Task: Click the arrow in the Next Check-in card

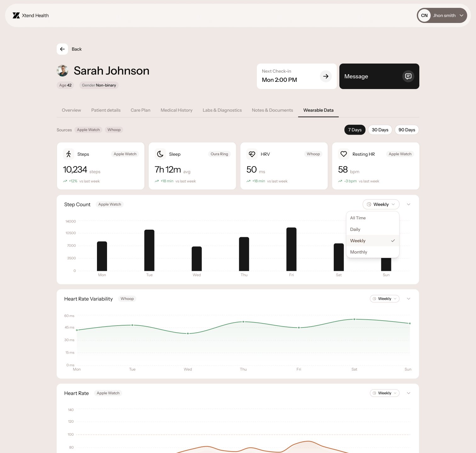Action: (x=326, y=76)
